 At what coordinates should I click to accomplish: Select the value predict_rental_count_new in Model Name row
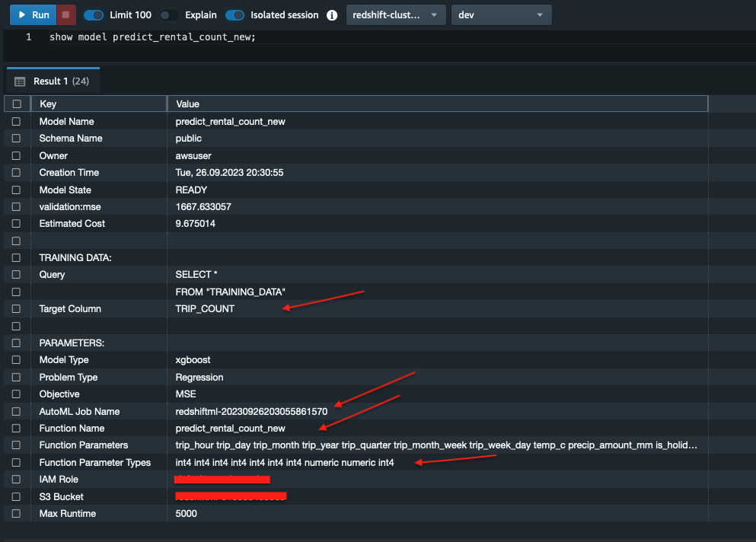230,122
